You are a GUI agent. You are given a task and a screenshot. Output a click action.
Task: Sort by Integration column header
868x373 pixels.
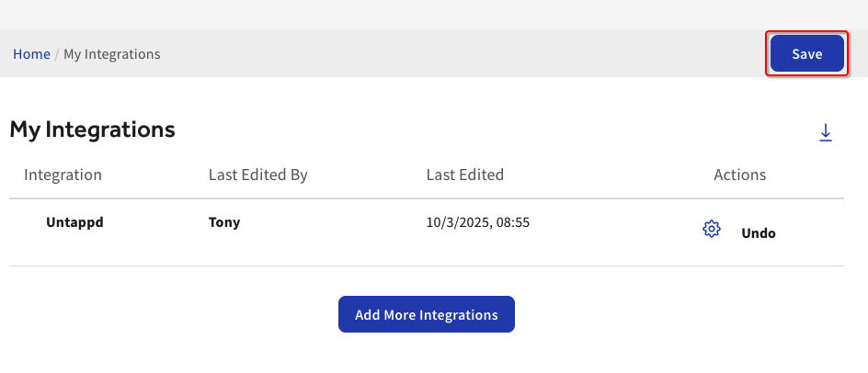(x=63, y=175)
